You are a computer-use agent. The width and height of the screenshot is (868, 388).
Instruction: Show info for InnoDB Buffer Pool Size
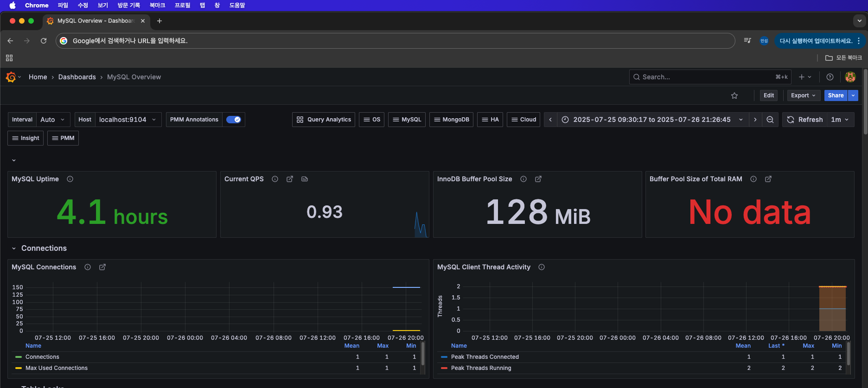[523, 179]
